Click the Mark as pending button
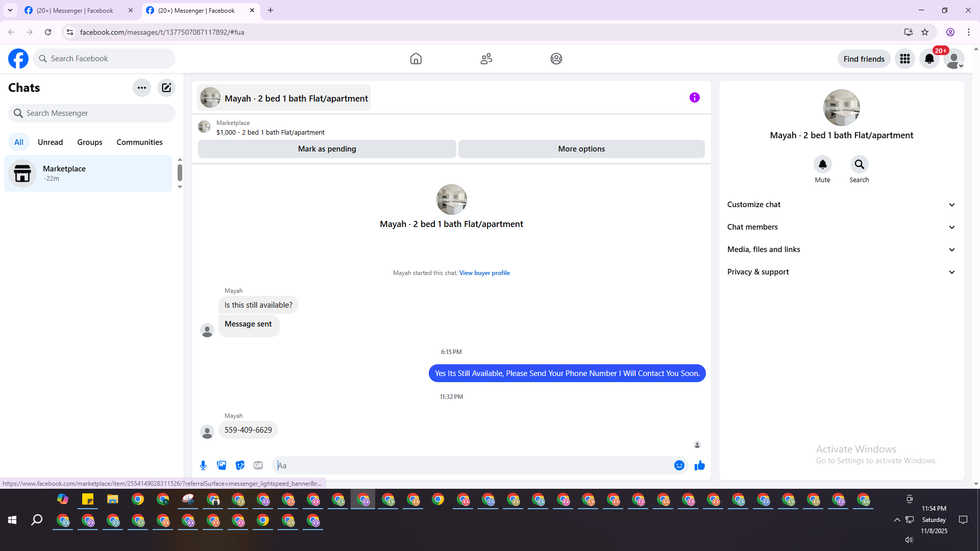 tap(327, 149)
